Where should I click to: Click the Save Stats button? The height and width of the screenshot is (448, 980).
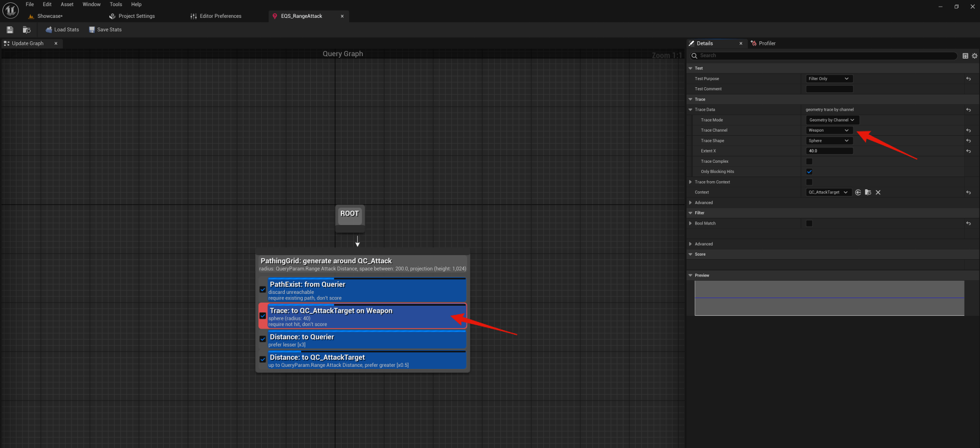pyautogui.click(x=105, y=30)
